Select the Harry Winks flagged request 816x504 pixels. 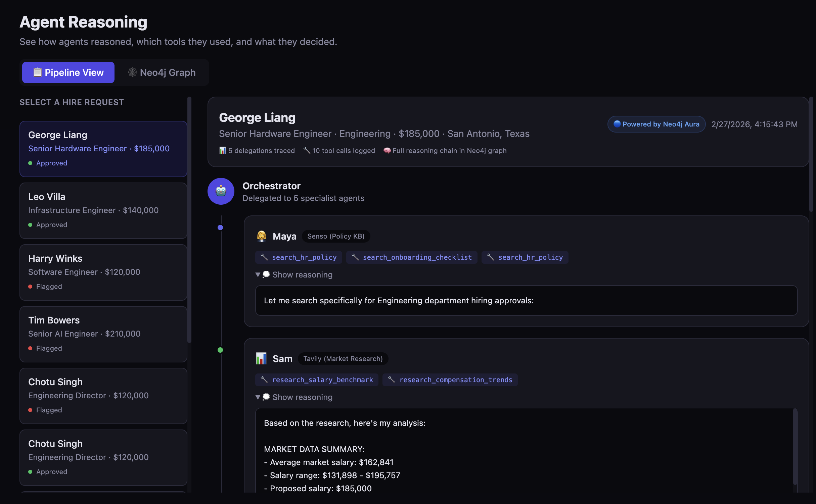(103, 272)
